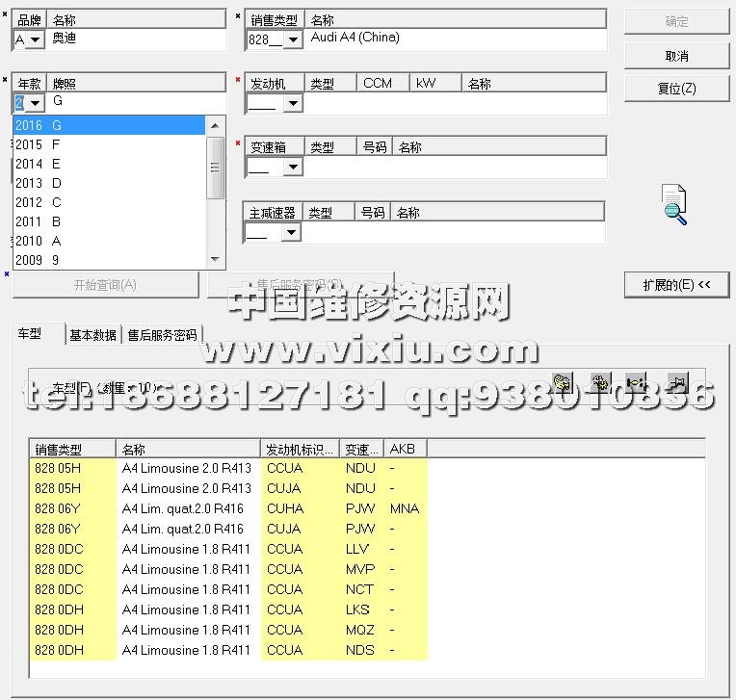Open the 发动机 engine dropdown
The width and height of the screenshot is (736, 700).
(293, 103)
